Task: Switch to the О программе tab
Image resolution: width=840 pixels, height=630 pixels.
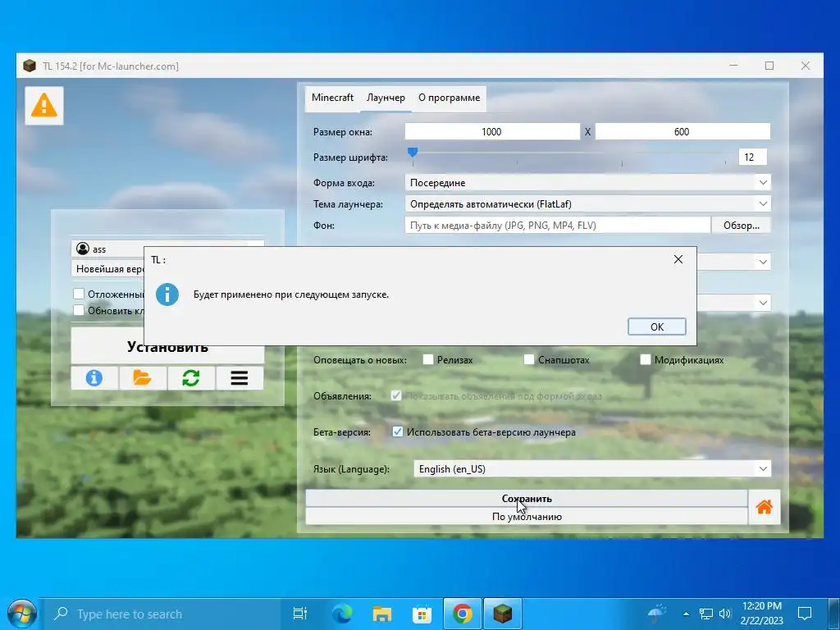Action: (x=449, y=98)
